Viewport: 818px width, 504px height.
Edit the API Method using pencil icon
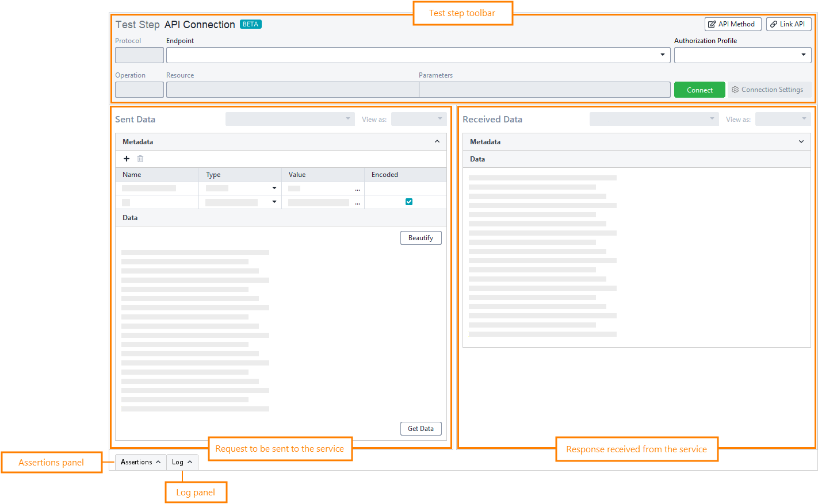(x=732, y=24)
